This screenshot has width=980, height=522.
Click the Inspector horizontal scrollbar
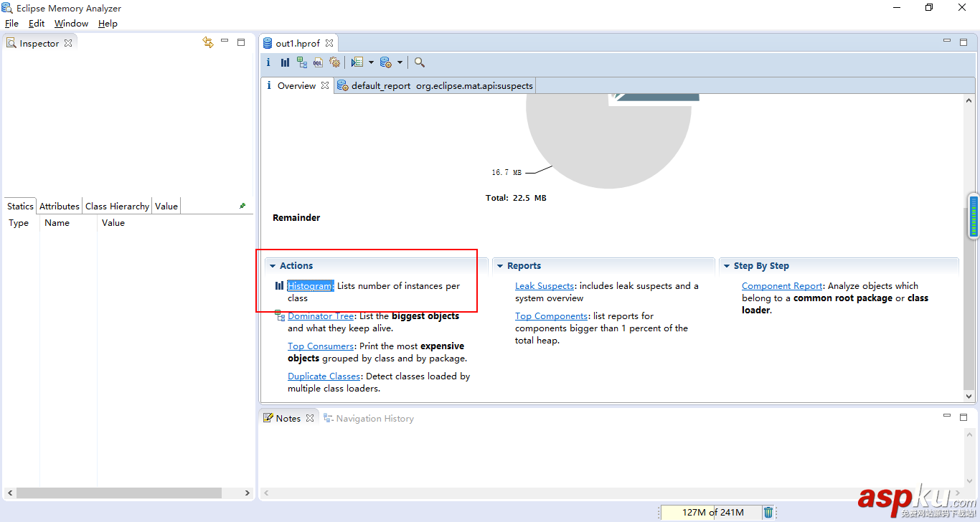click(119, 493)
